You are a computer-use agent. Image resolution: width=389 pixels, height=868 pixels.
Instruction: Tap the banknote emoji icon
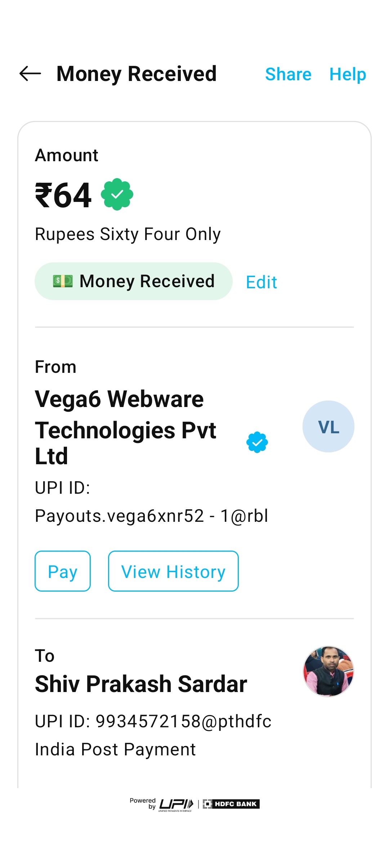coord(63,281)
